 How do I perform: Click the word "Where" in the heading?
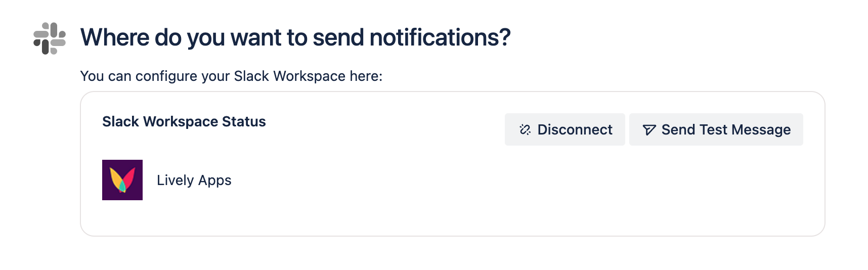115,37
